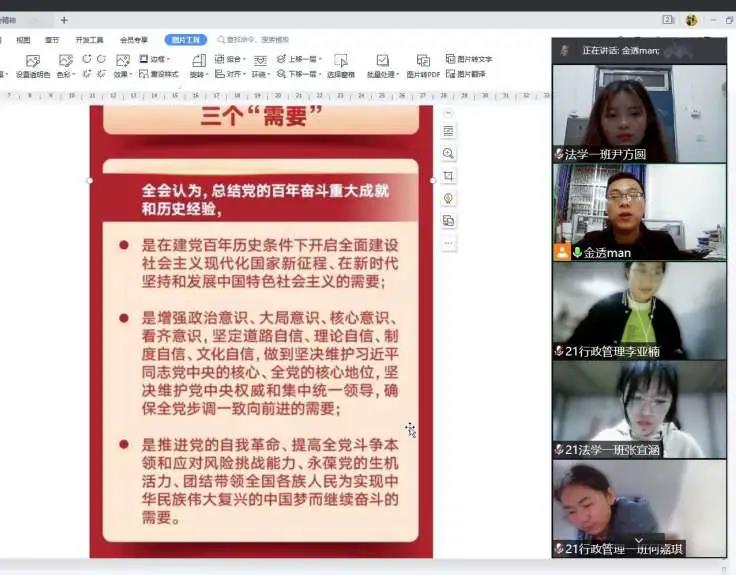Click the new tab plus button
The image size is (736, 575).
pyautogui.click(x=64, y=20)
